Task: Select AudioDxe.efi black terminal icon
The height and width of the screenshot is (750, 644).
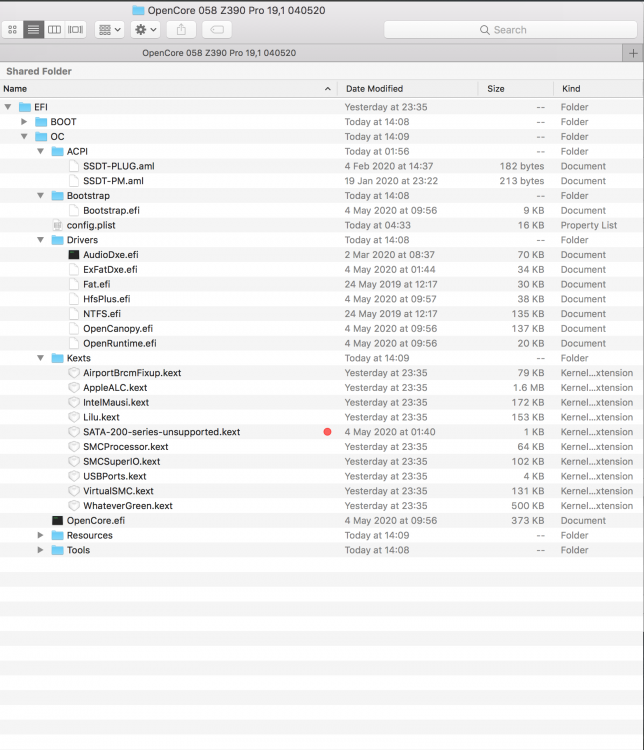Action: click(x=74, y=255)
